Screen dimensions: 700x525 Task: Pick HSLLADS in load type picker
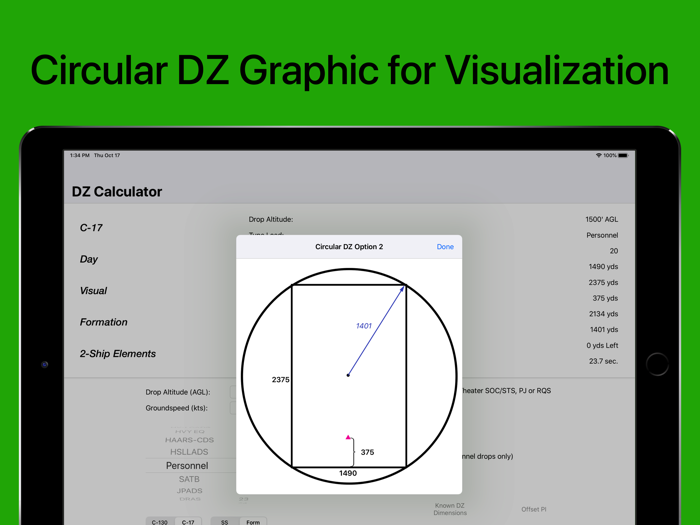click(x=189, y=452)
